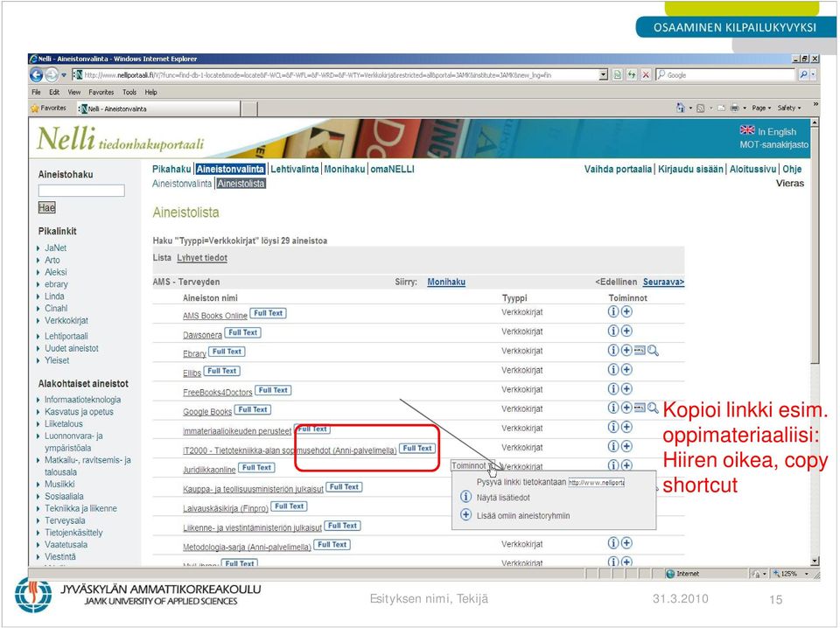The height and width of the screenshot is (628, 840).
Task: Go back with the browser Back arrow
Action: 37,75
